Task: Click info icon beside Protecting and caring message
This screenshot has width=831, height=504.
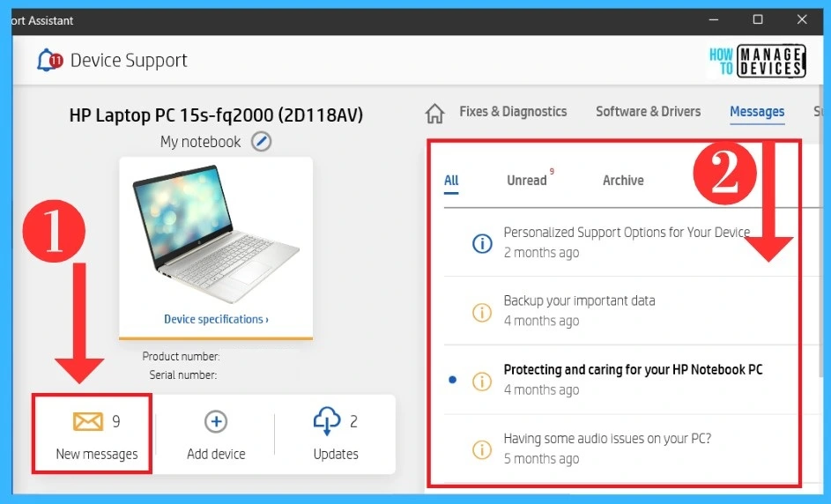Action: pyautogui.click(x=482, y=381)
